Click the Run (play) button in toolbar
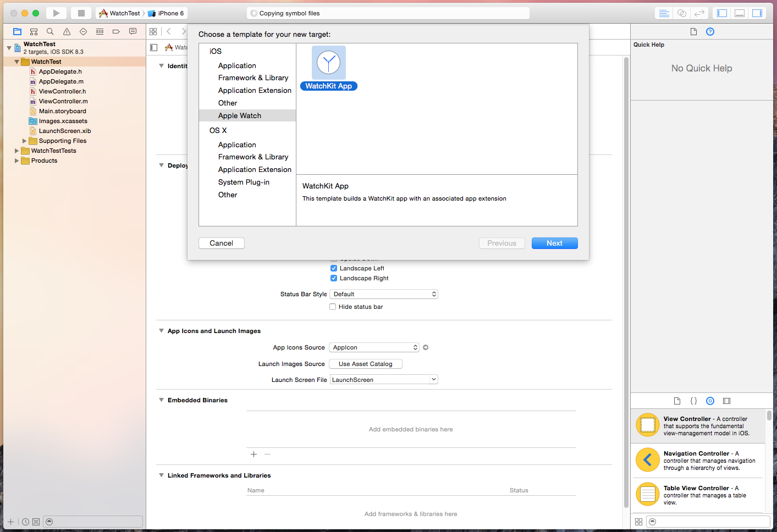777x532 pixels. click(56, 13)
